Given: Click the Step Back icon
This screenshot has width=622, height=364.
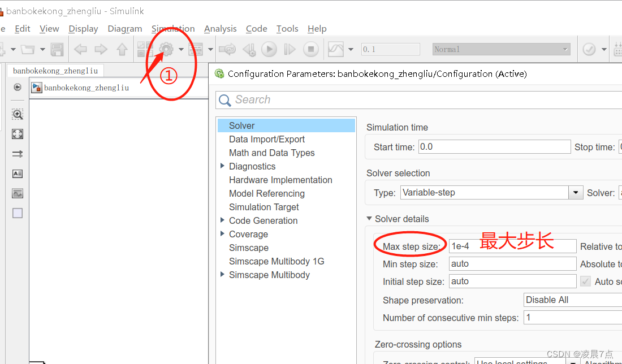Looking at the screenshot, I should pyautogui.click(x=249, y=50).
